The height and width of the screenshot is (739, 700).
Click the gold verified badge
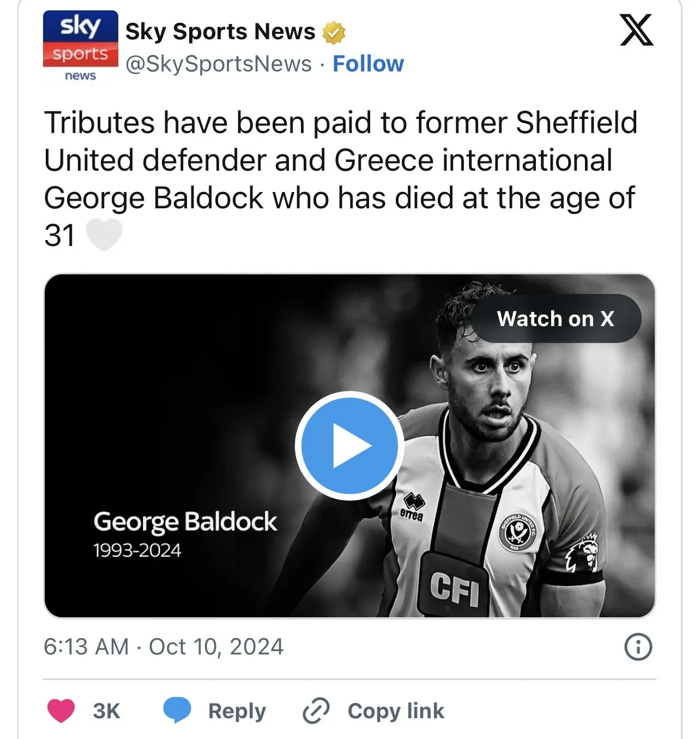(x=334, y=33)
